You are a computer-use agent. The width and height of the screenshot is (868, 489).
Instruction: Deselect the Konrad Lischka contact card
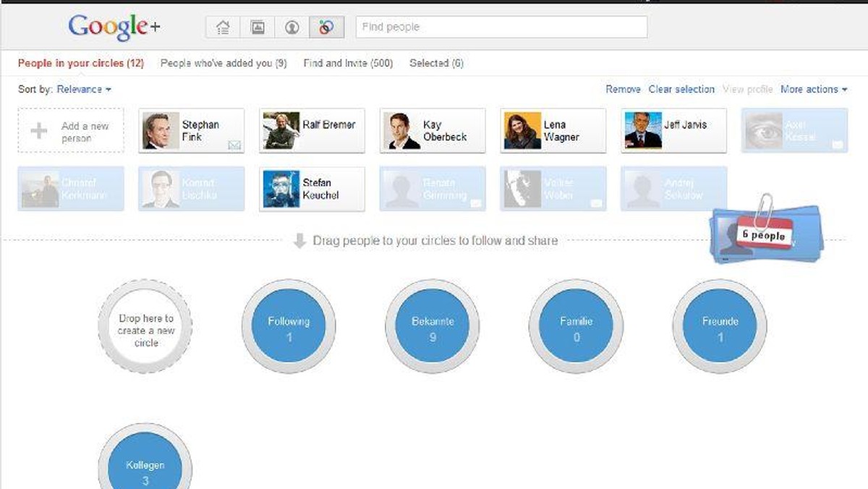(192, 189)
